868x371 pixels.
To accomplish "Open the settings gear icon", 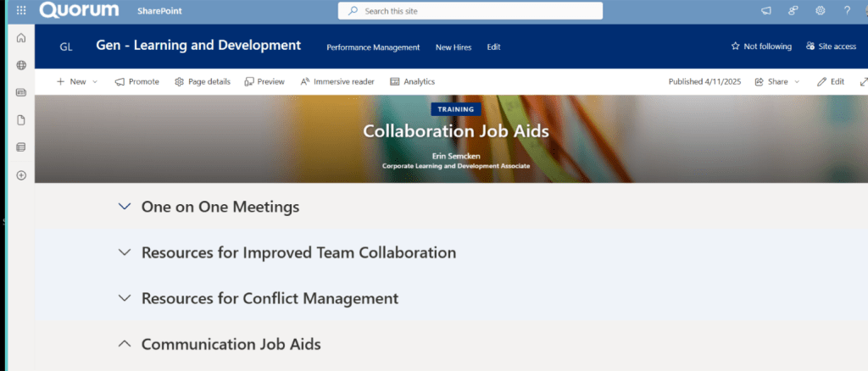I will coord(820,11).
